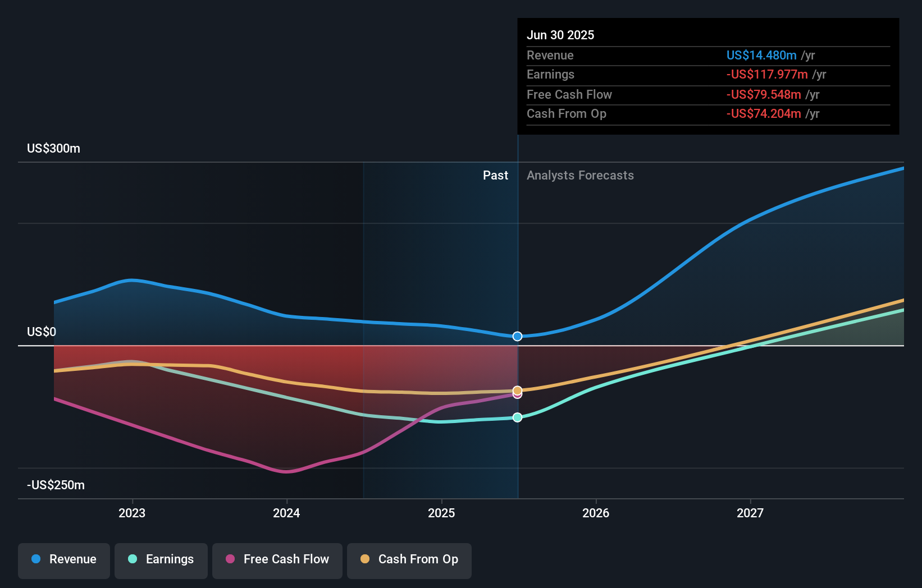Collapse the Cash From Op tooltip row
The height and width of the screenshot is (588, 922).
[x=567, y=114]
